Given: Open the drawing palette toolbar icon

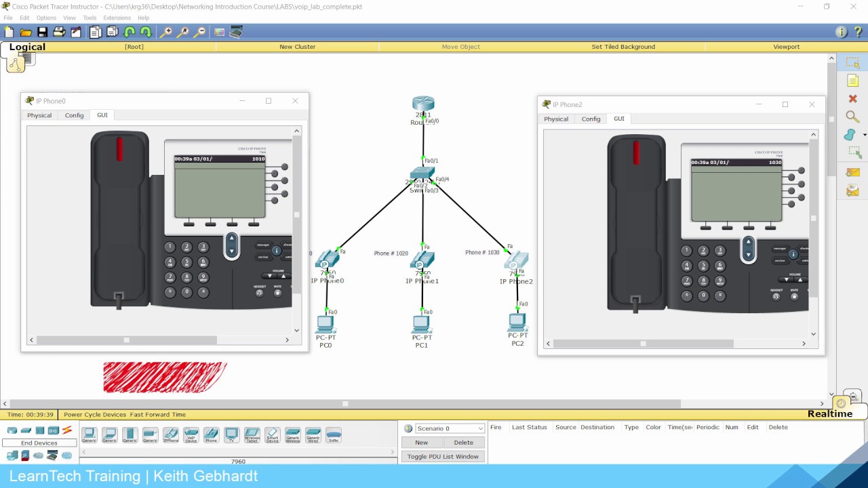Looking at the screenshot, I should click(x=219, y=32).
